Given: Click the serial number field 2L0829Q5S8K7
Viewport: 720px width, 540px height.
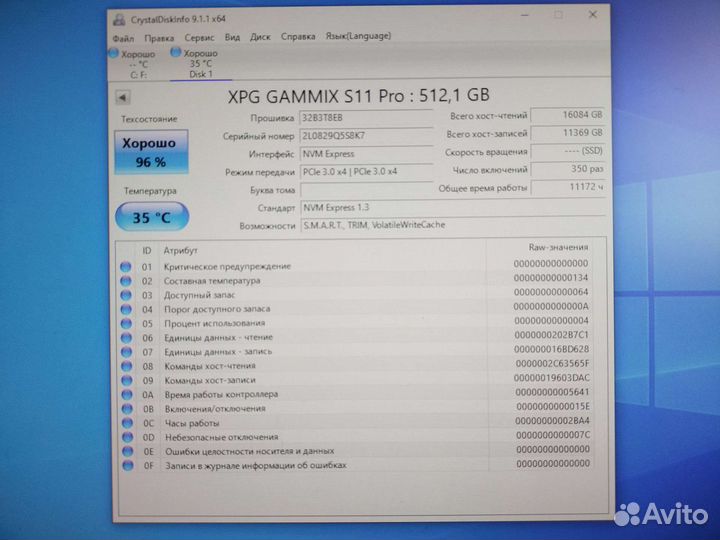Looking at the screenshot, I should pyautogui.click(x=366, y=136).
